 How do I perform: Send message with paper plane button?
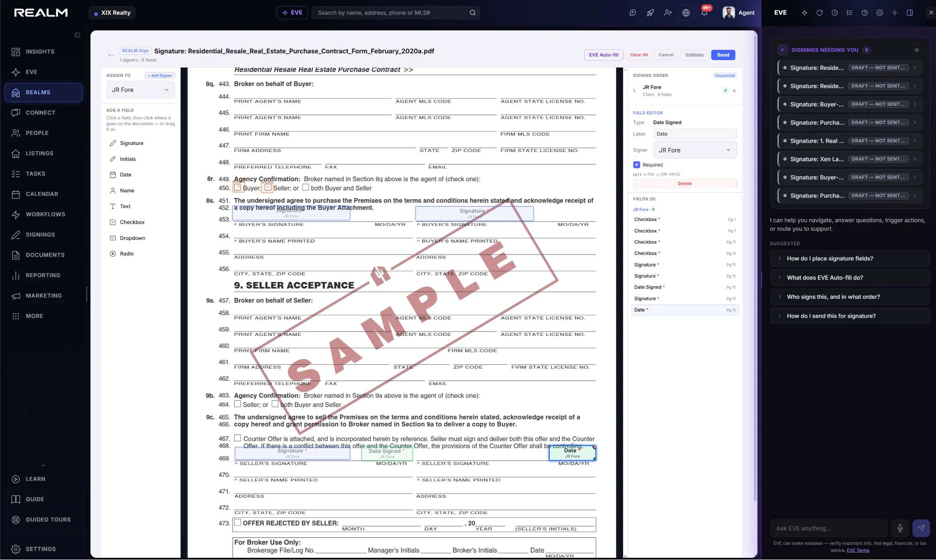921,528
